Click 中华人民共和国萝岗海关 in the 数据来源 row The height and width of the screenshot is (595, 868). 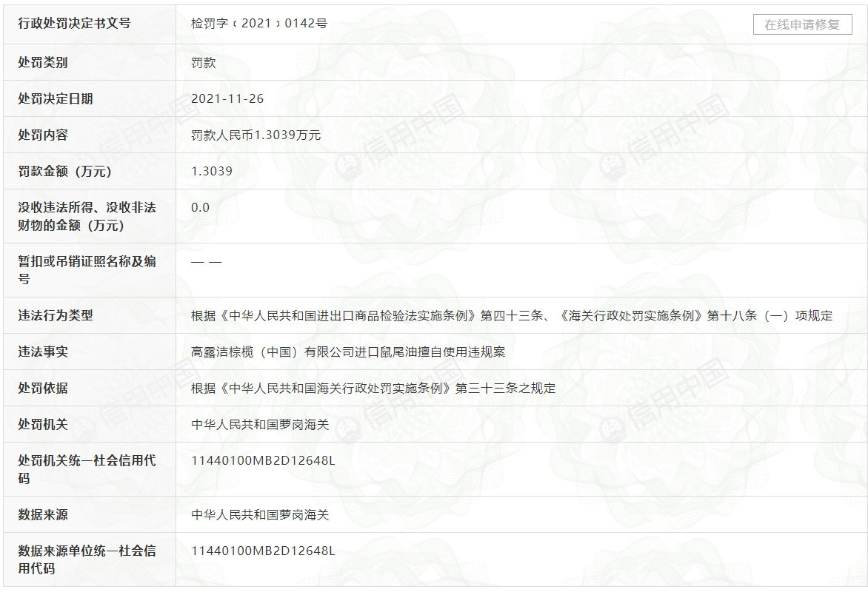tap(260, 515)
